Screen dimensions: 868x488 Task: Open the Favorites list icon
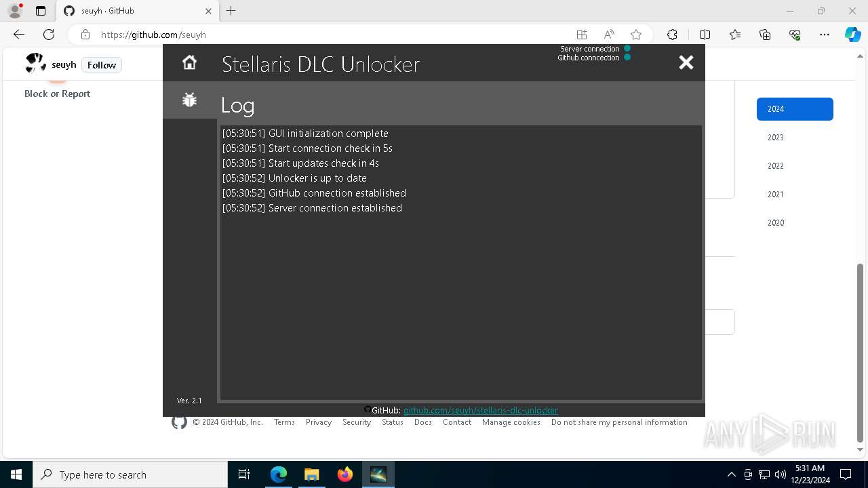point(735,35)
